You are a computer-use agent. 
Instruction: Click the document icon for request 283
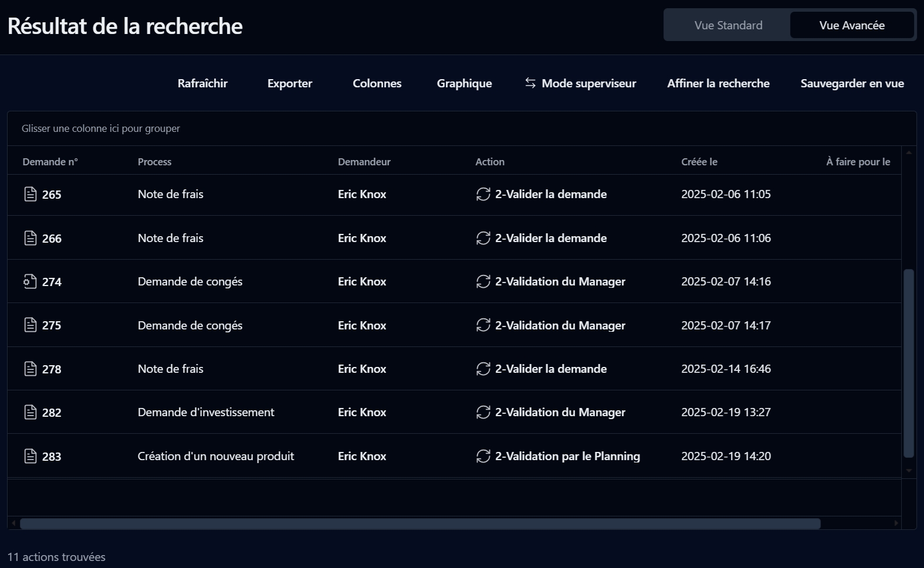click(x=31, y=456)
